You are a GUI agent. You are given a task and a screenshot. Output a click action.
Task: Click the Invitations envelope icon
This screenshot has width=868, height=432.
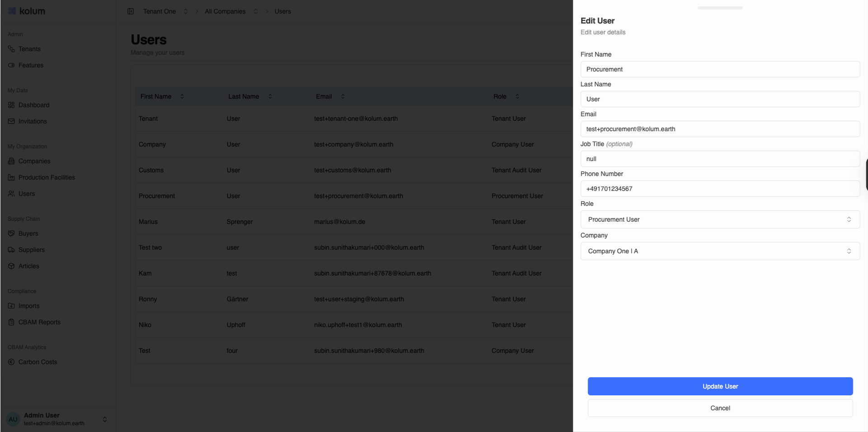[11, 121]
